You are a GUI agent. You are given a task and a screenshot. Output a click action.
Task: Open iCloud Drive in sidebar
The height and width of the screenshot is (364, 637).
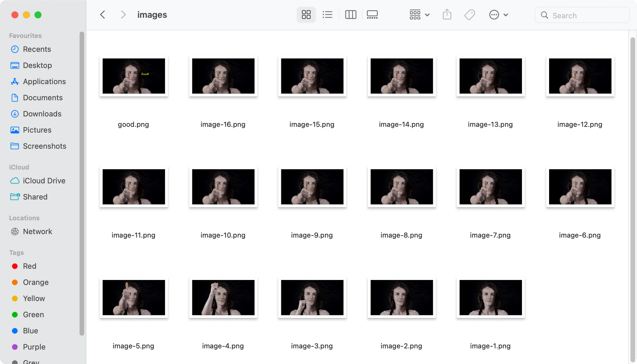pos(44,180)
